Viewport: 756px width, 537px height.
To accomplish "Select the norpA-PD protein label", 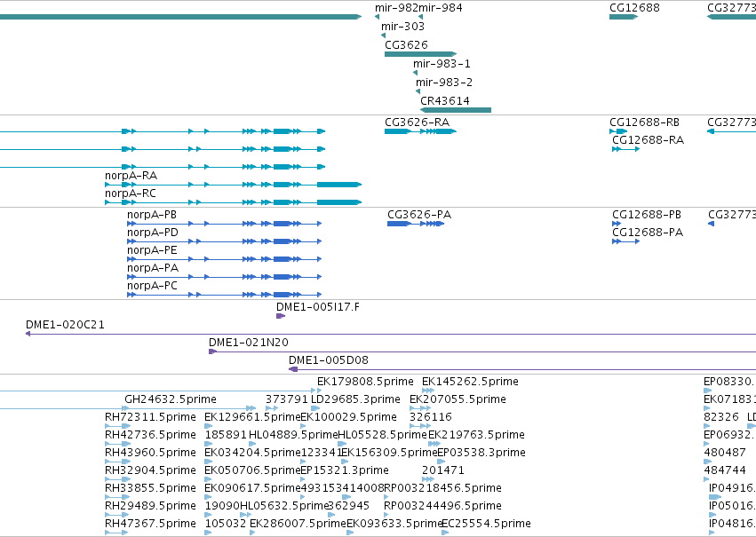I will pyautogui.click(x=153, y=233).
